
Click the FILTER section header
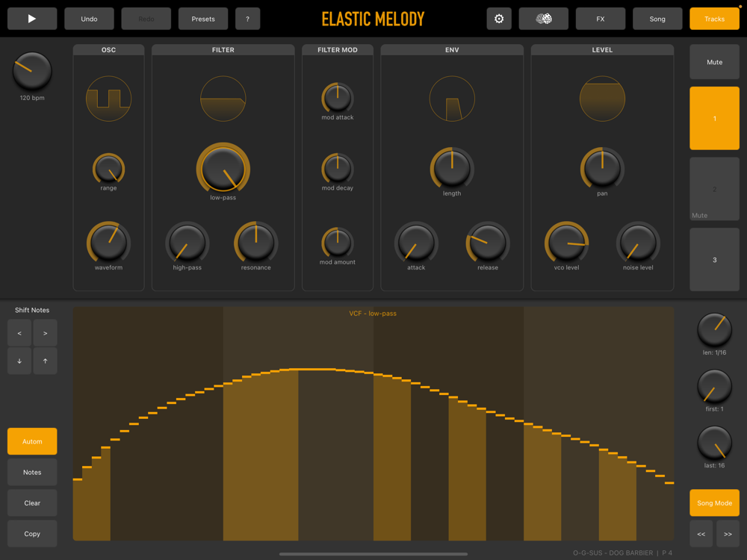223,49
